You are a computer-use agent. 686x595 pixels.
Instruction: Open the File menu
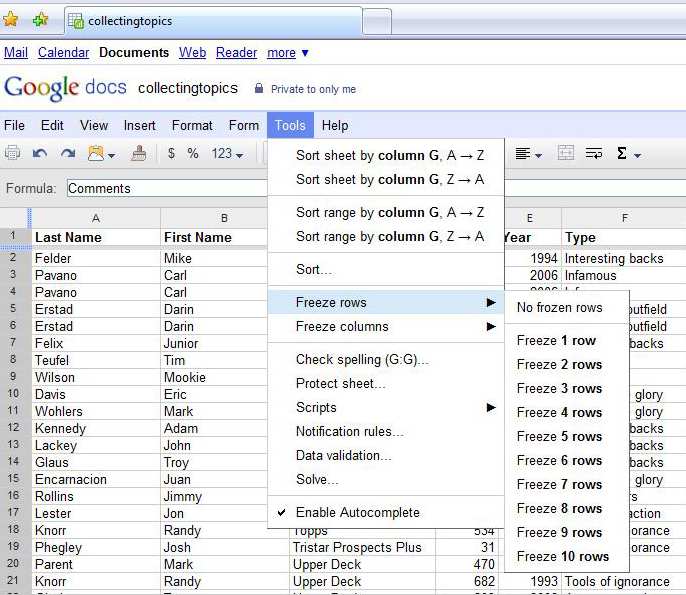tap(14, 126)
